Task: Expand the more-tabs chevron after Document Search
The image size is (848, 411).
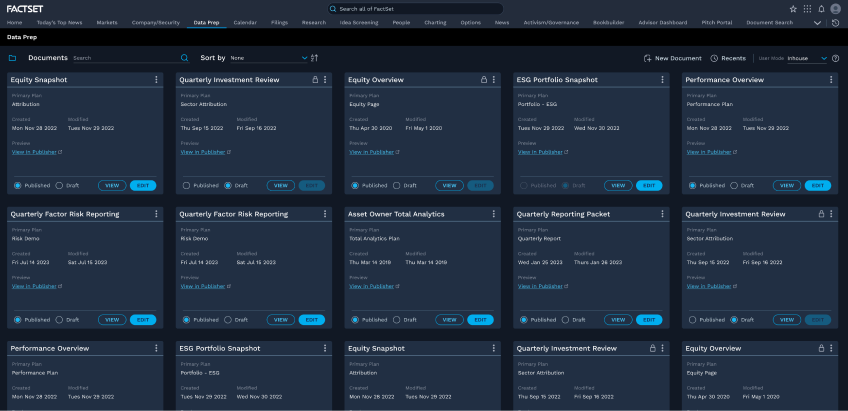Action: click(x=817, y=23)
